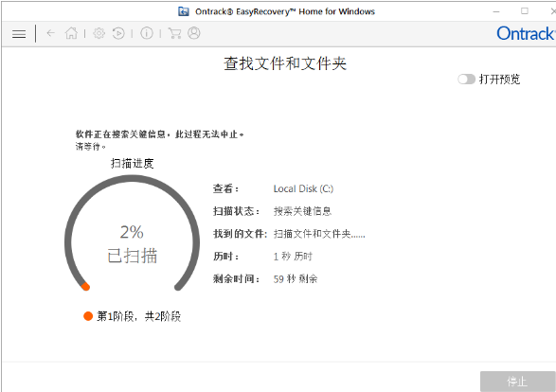Screen dimensions: 556x392
Task: Return to the Home screen icon
Action: point(71,33)
